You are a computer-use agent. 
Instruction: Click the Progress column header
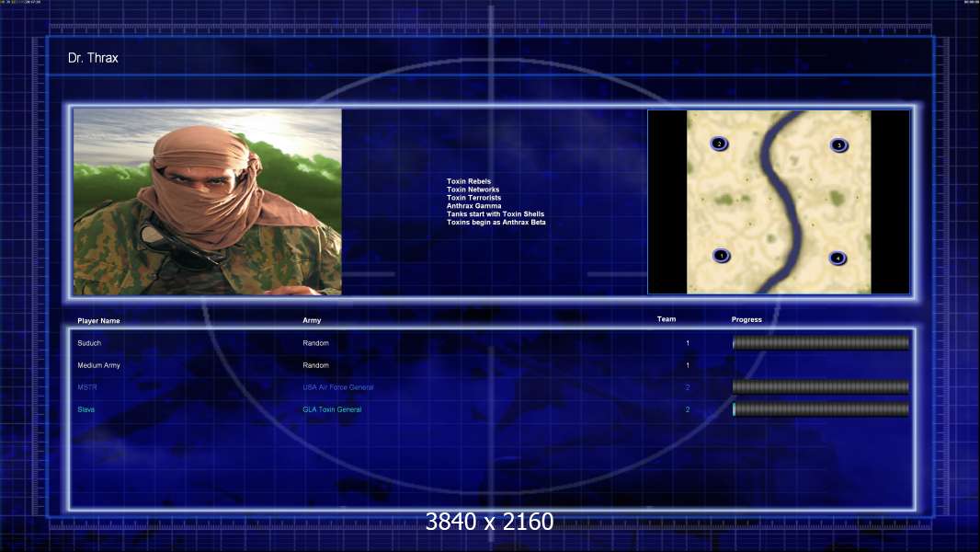(x=746, y=319)
